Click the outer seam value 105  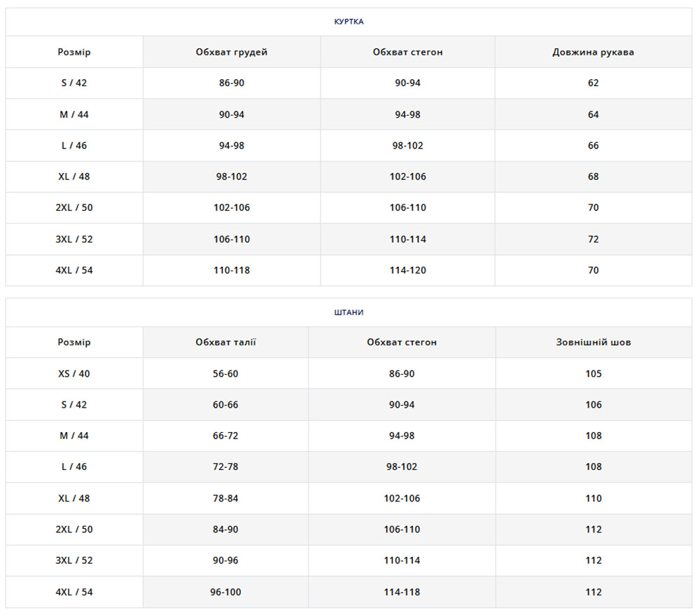tap(593, 374)
